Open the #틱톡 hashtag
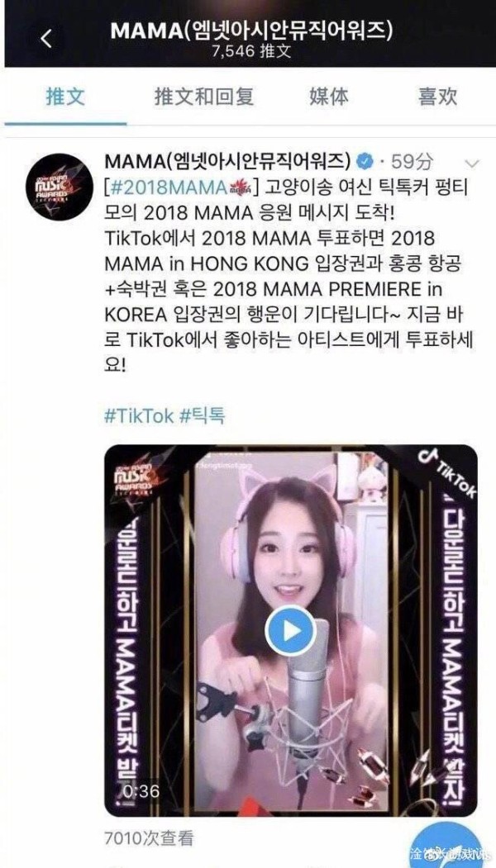Viewport: 496px width, 868px height. click(203, 415)
